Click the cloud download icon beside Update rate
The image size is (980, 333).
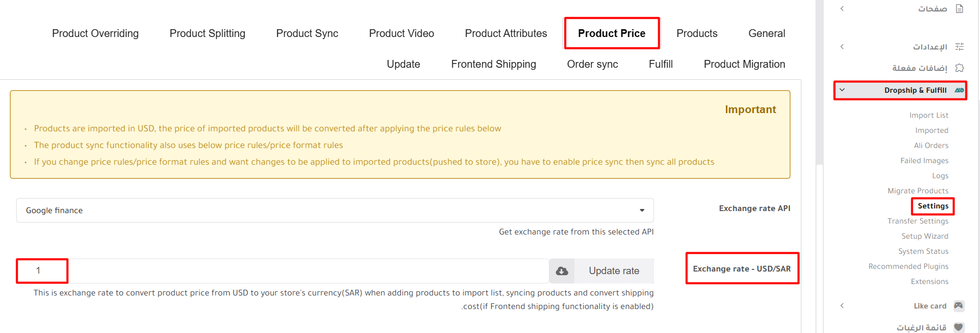coord(562,271)
